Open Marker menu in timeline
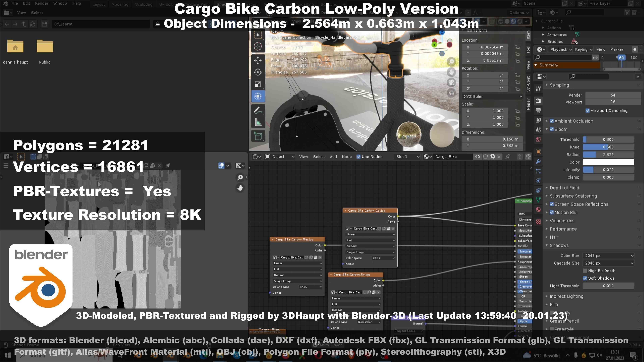 pyautogui.click(x=616, y=49)
